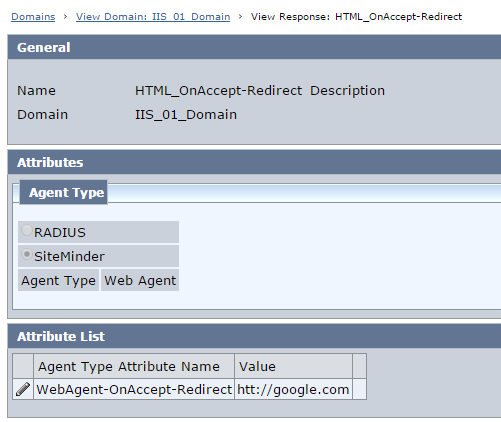Click the Description label in General

pos(347,91)
